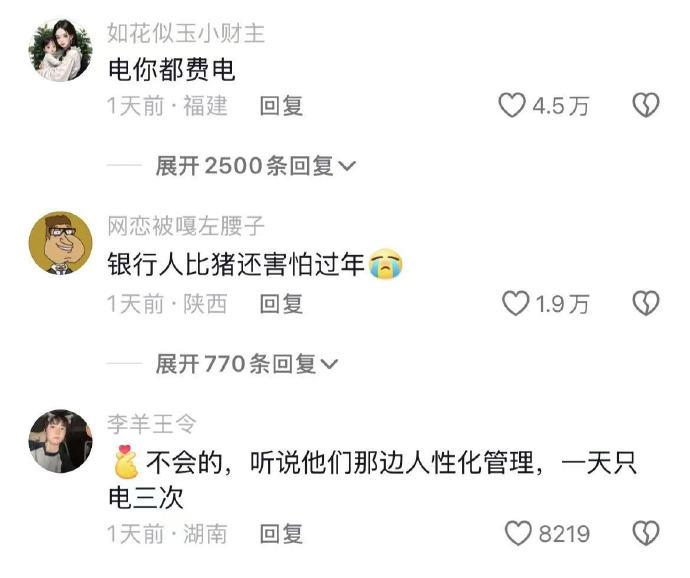Click username 如花似玉小财主

[186, 33]
